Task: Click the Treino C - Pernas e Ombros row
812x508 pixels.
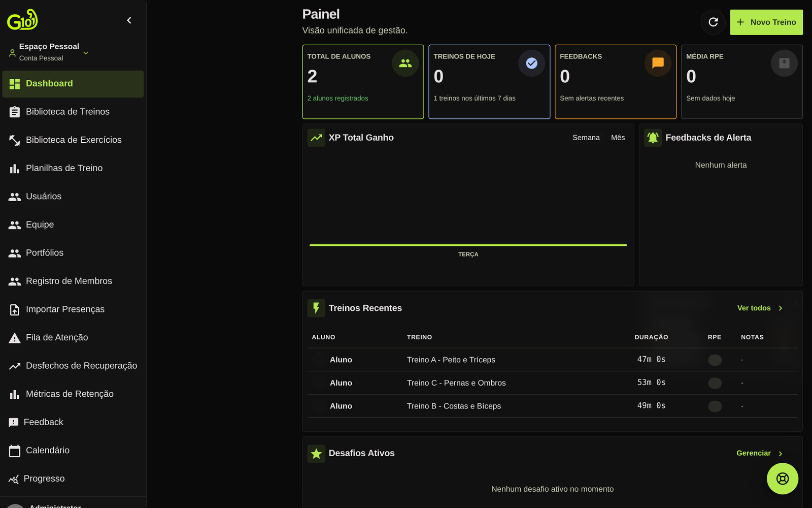Action: point(552,383)
